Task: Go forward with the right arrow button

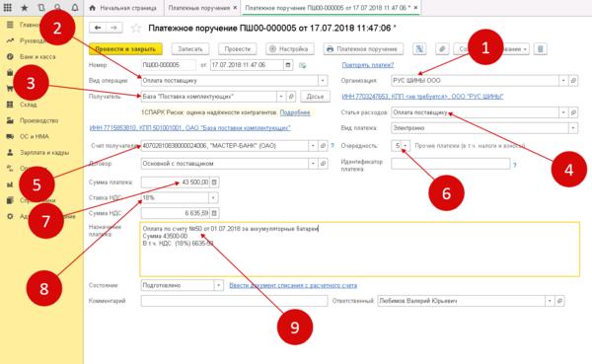Action: [x=114, y=28]
